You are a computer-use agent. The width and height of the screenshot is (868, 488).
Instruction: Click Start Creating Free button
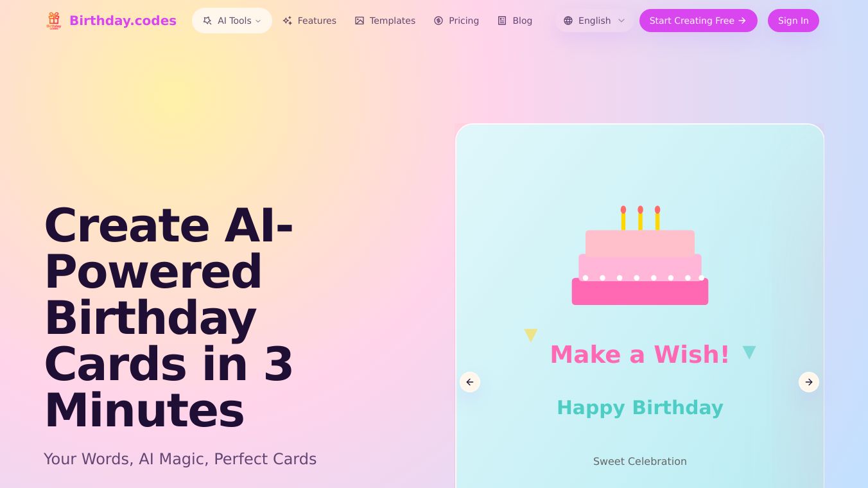(x=699, y=21)
